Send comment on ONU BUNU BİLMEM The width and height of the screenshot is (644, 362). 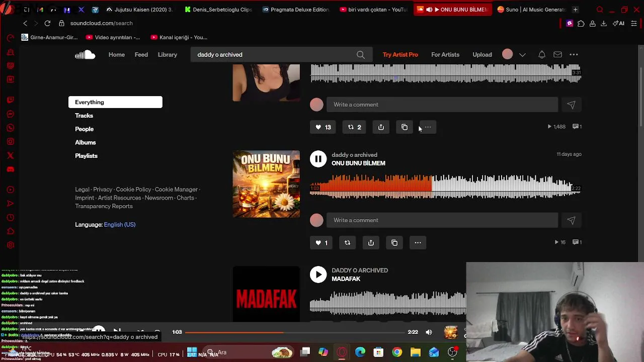(571, 220)
